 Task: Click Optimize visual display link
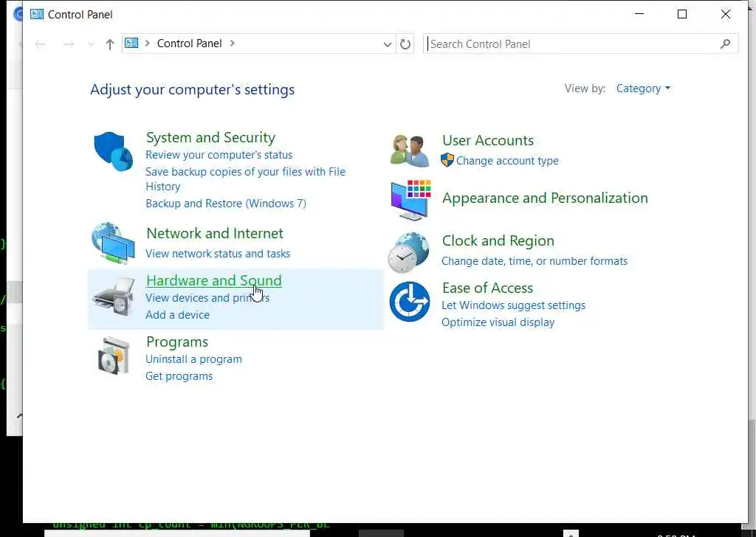[498, 322]
